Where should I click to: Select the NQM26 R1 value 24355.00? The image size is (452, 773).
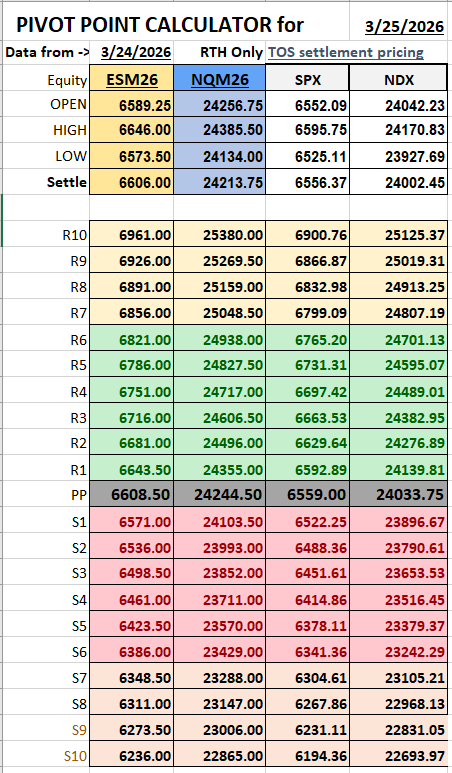(219, 469)
